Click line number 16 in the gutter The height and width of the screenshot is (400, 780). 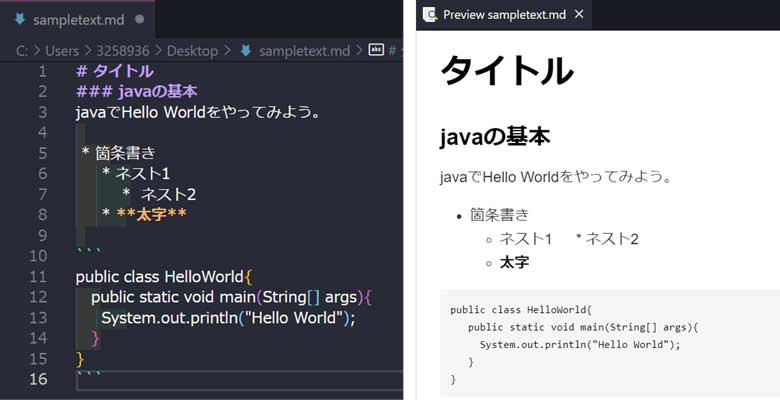pos(38,380)
